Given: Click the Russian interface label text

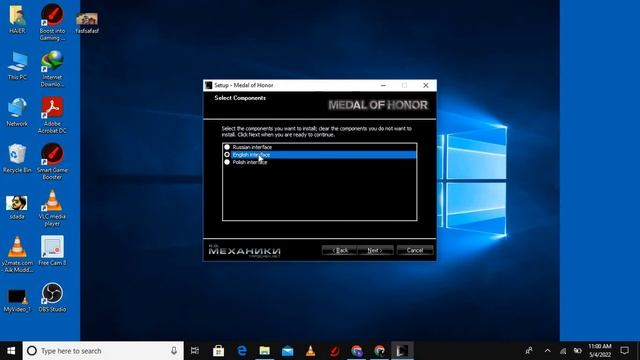Looking at the screenshot, I should coord(252,147).
